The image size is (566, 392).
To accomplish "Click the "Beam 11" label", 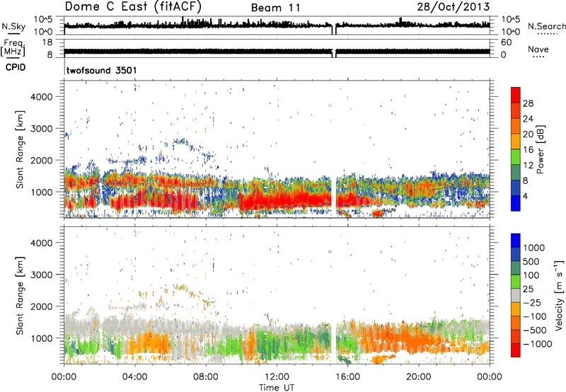I will pyautogui.click(x=275, y=8).
